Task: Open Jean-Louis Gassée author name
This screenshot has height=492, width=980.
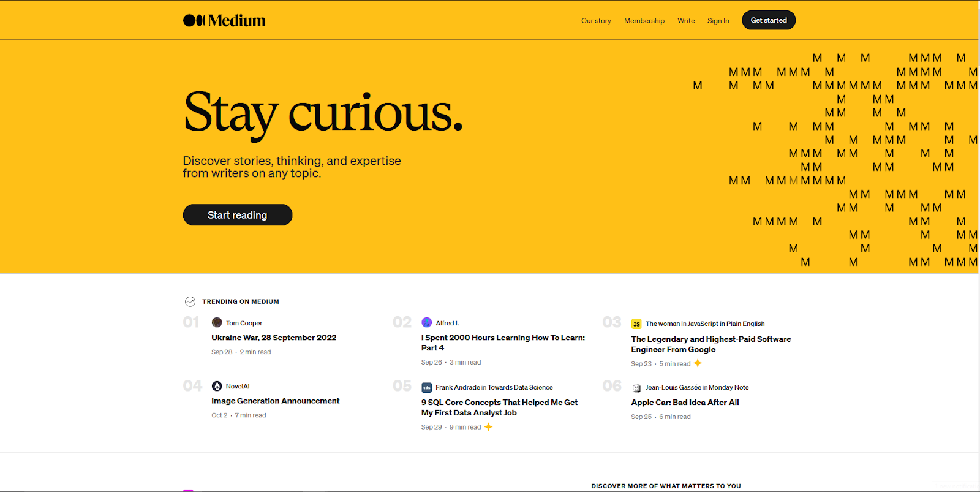Action: (x=673, y=387)
